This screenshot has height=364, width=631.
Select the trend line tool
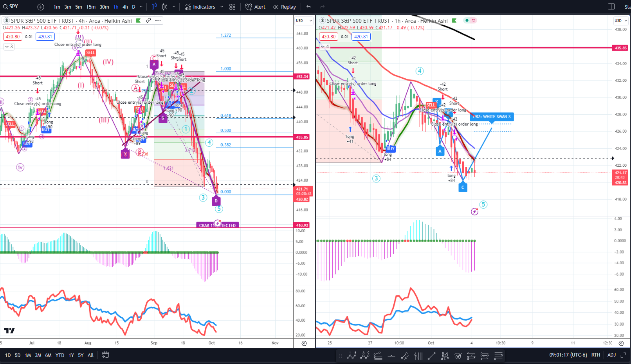(431, 356)
